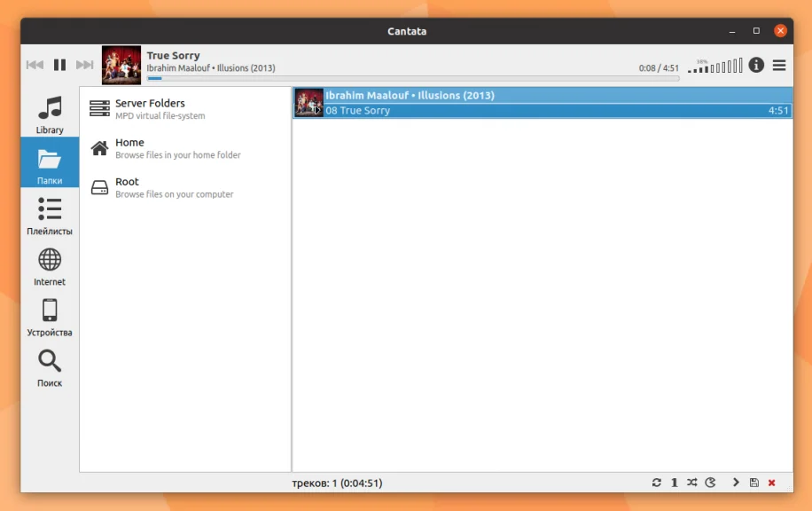Toggle consume mode Pac-Man icon
This screenshot has width=812, height=511.
710,483
